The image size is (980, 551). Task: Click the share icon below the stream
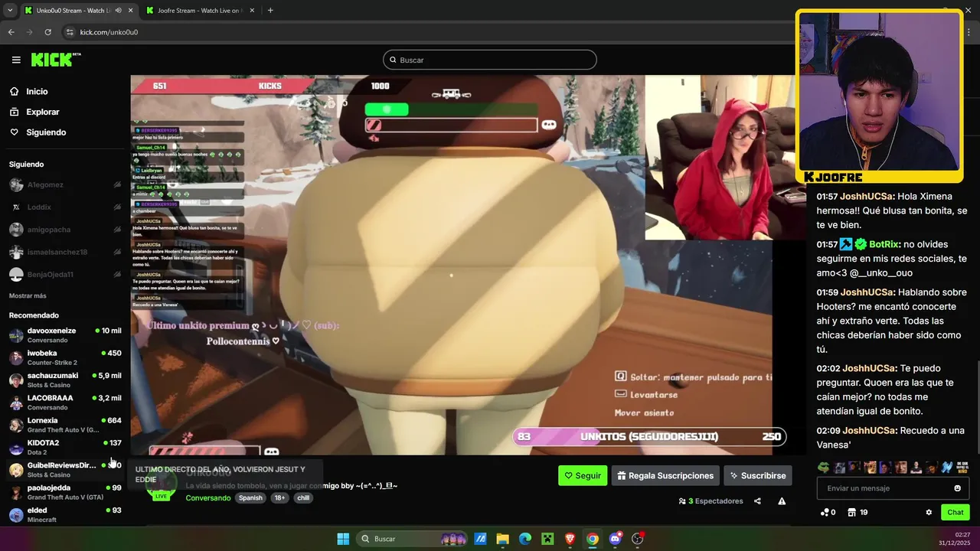point(757,501)
